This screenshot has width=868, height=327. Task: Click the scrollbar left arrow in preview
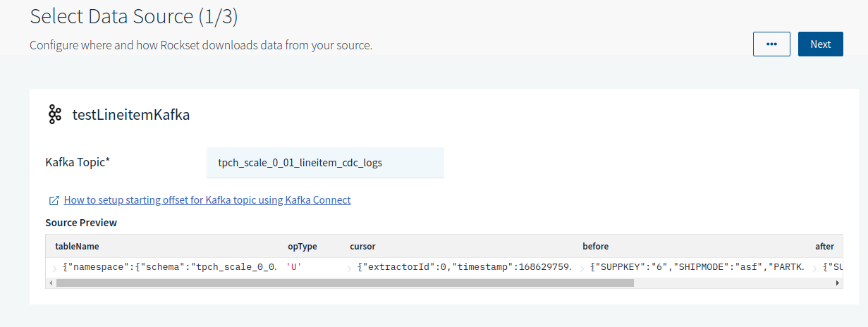pyautogui.click(x=50, y=283)
